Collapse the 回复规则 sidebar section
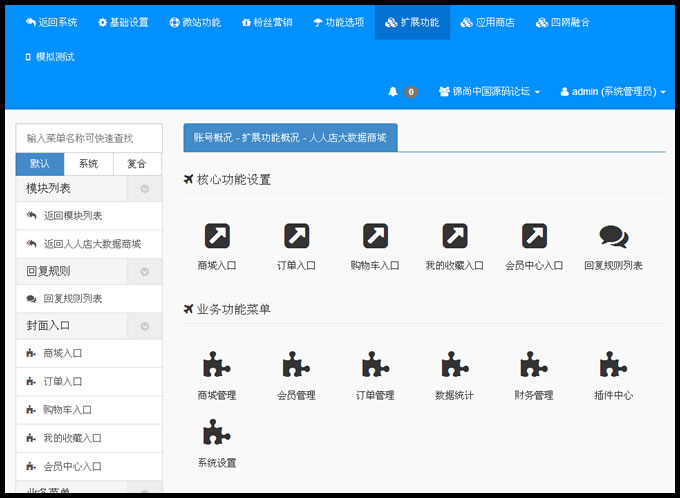This screenshot has width=680, height=498. [x=145, y=271]
